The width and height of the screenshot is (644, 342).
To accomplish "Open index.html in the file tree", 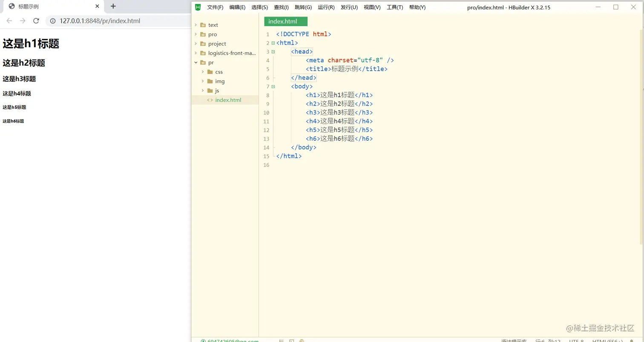I will [x=228, y=100].
